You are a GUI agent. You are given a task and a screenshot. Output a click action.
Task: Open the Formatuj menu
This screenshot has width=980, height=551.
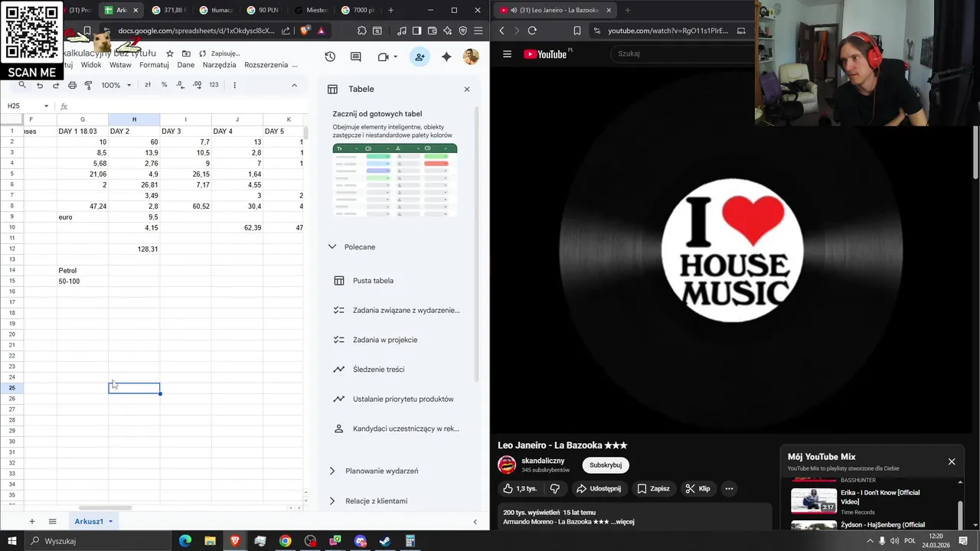coord(154,65)
